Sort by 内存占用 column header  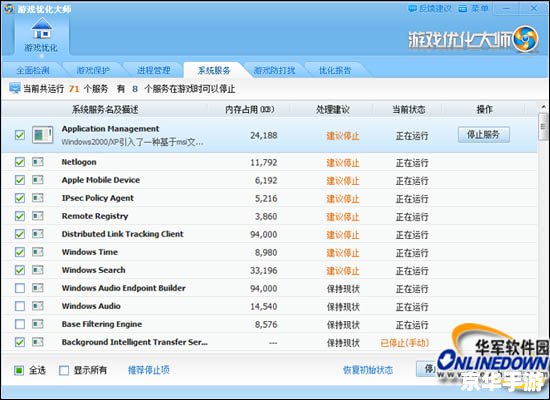249,109
